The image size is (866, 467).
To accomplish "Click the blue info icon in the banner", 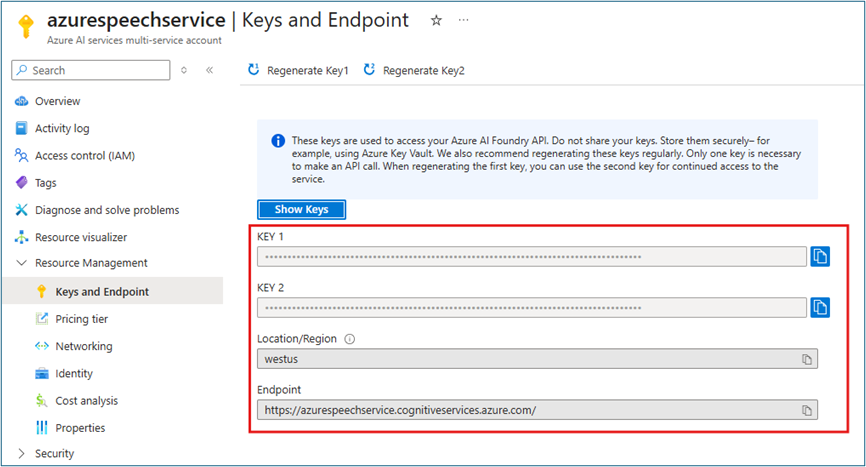I will tap(278, 141).
